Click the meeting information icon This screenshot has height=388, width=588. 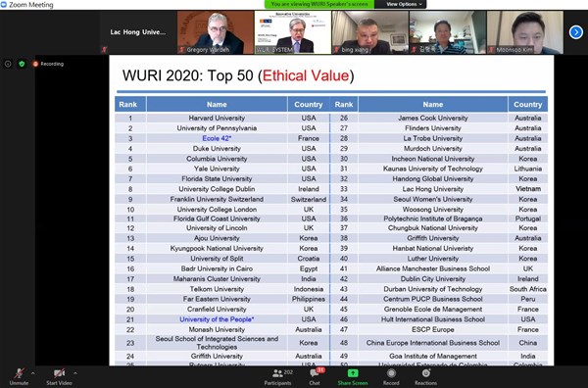tap(8, 64)
